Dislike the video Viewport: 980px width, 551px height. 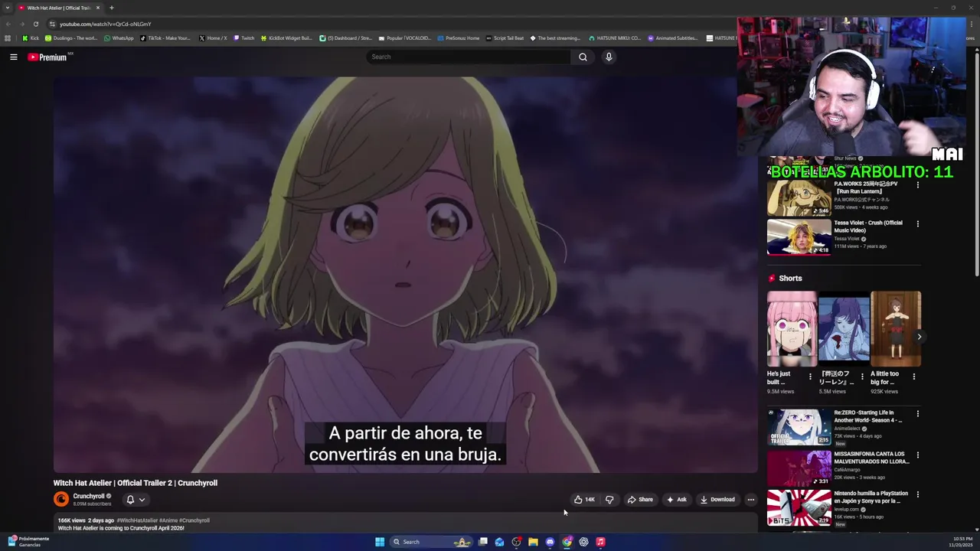click(x=609, y=500)
